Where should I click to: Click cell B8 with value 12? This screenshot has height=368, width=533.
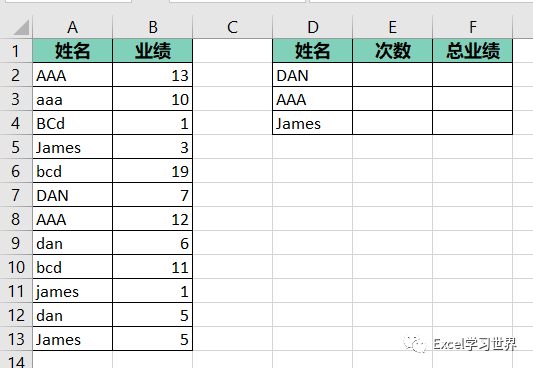point(153,219)
